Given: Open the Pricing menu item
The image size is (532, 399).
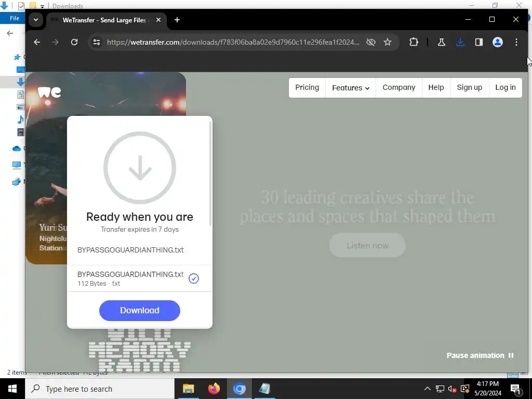Looking at the screenshot, I should pyautogui.click(x=307, y=87).
